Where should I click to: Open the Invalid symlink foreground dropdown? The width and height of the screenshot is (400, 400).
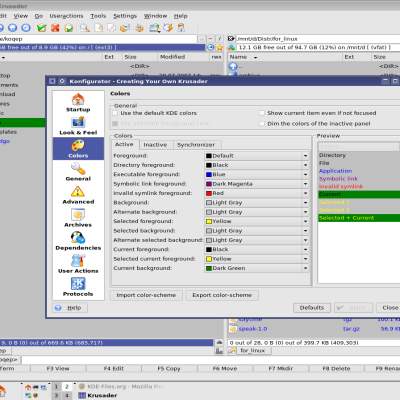tap(256, 193)
